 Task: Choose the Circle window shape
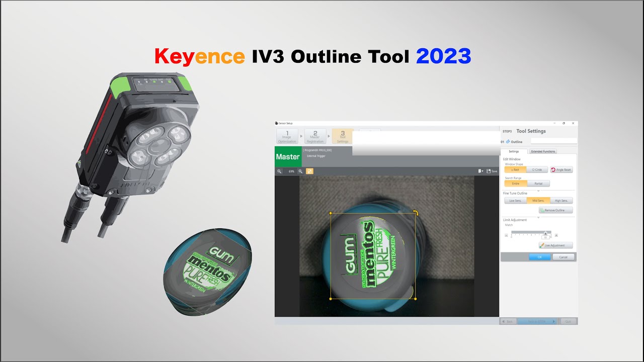(537, 170)
